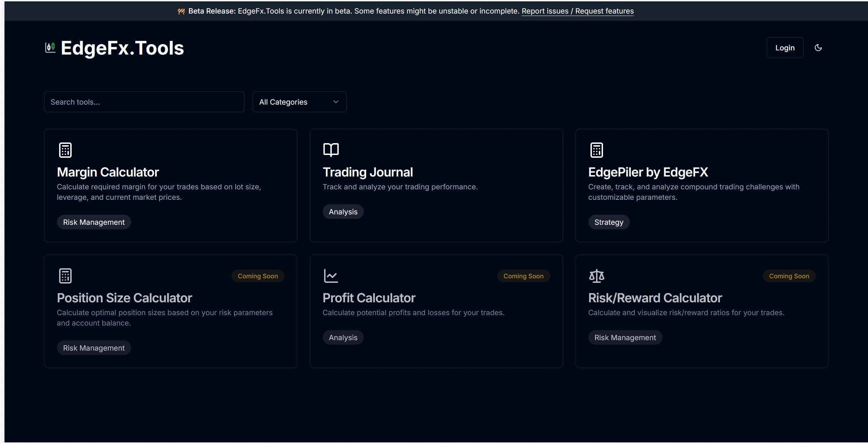Open the Trading Journal card title

[368, 172]
